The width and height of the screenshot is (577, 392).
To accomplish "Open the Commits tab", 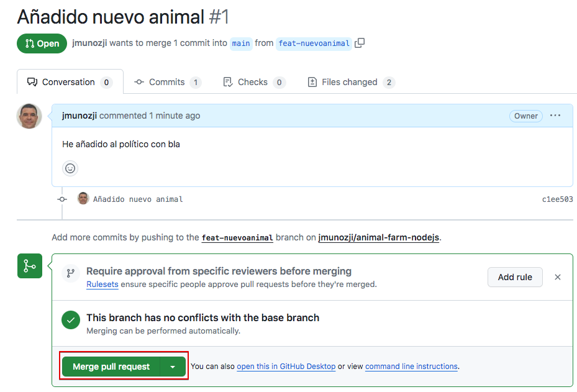I will pyautogui.click(x=167, y=82).
